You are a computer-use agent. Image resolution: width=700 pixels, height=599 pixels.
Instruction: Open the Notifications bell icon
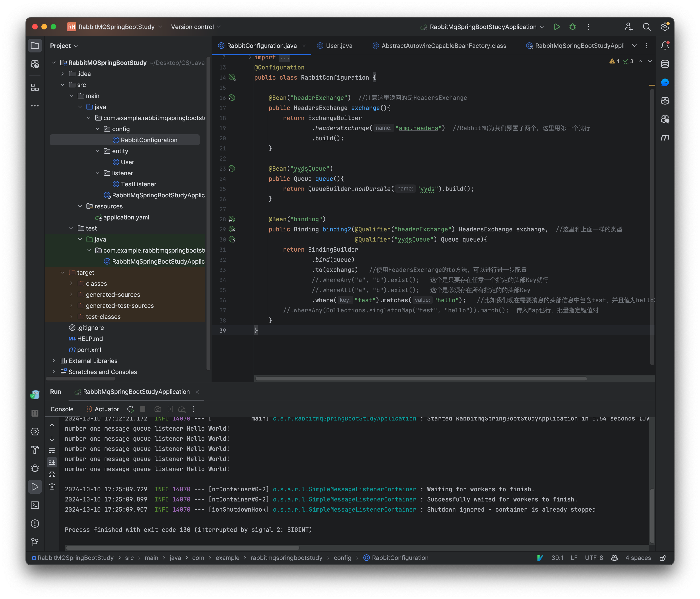click(665, 45)
